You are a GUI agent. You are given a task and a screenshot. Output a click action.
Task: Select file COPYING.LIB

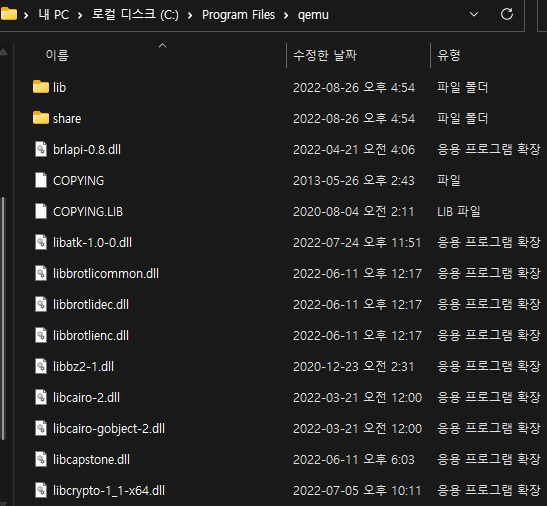coord(88,211)
